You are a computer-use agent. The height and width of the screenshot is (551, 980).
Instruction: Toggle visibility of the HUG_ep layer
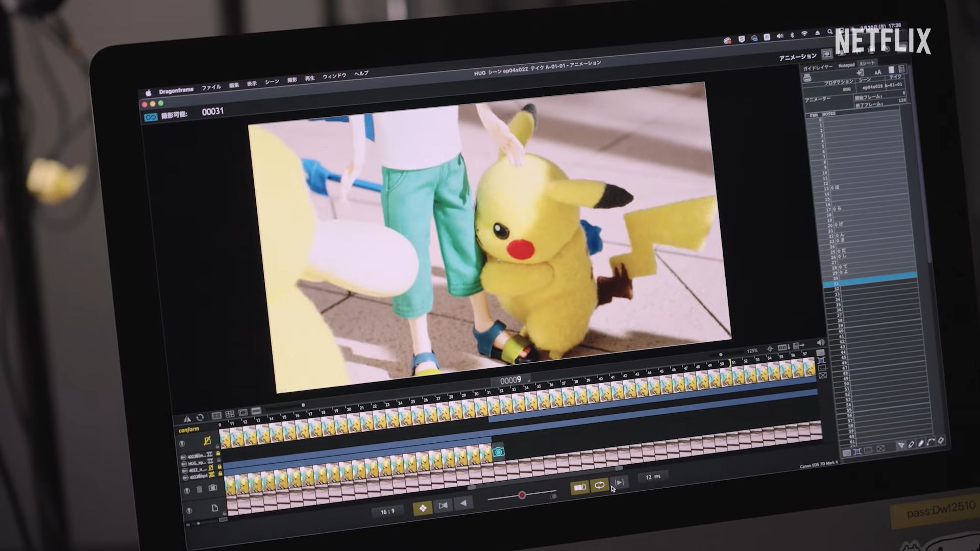pyautogui.click(x=184, y=464)
